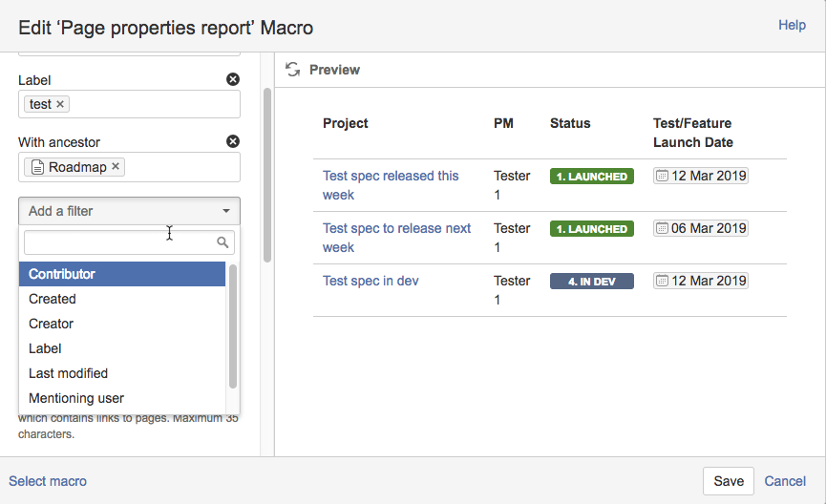Screen dimensions: 826x504
Task: Click the With ancestor input field
Action: [129, 167]
